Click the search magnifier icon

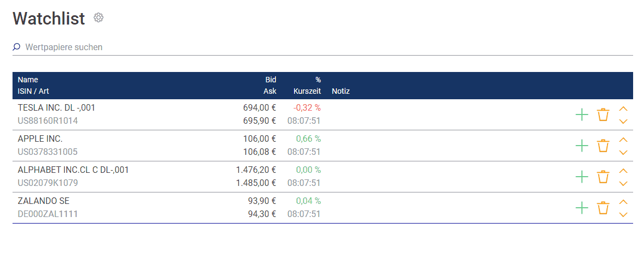(x=16, y=47)
